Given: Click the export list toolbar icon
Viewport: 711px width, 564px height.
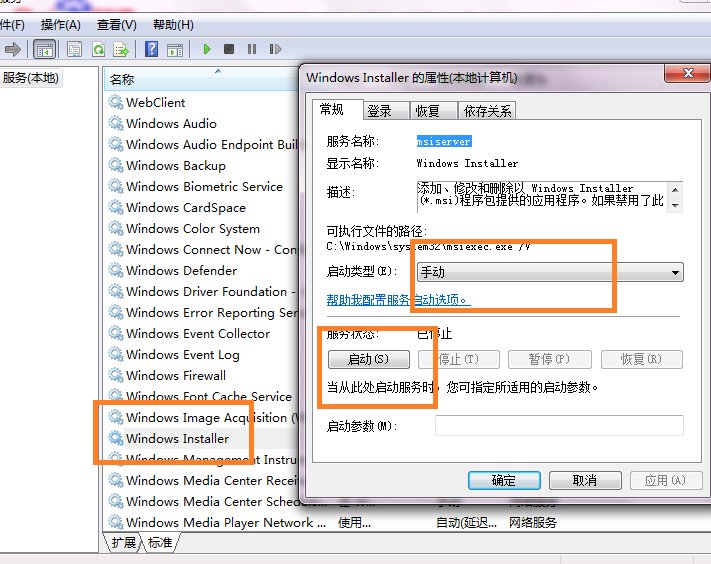Looking at the screenshot, I should 121,49.
